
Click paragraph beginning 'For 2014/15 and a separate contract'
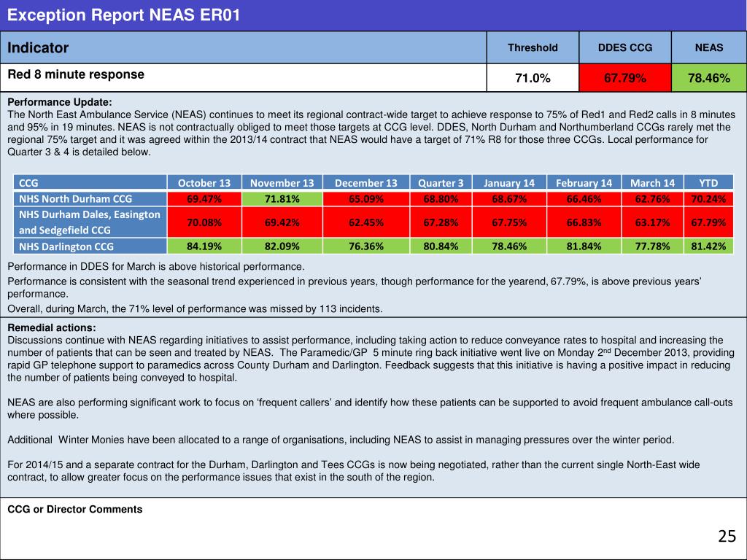354,470
